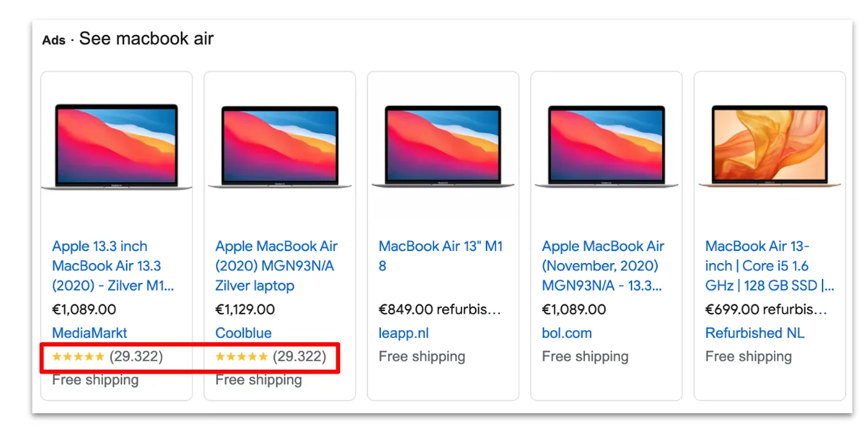868x438 pixels.
Task: Open the MediaMarkt MacBook Air product image
Action: click(116, 146)
